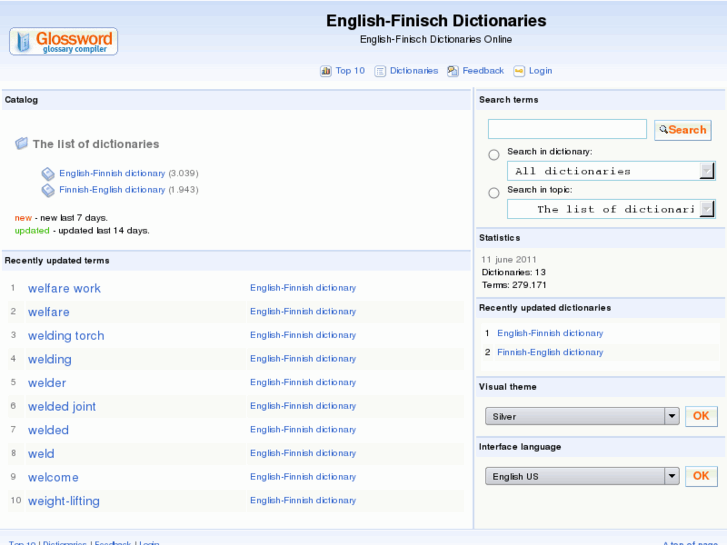The image size is (727, 545).
Task: Open the Interface language English US dropdown
Action: pos(582,476)
